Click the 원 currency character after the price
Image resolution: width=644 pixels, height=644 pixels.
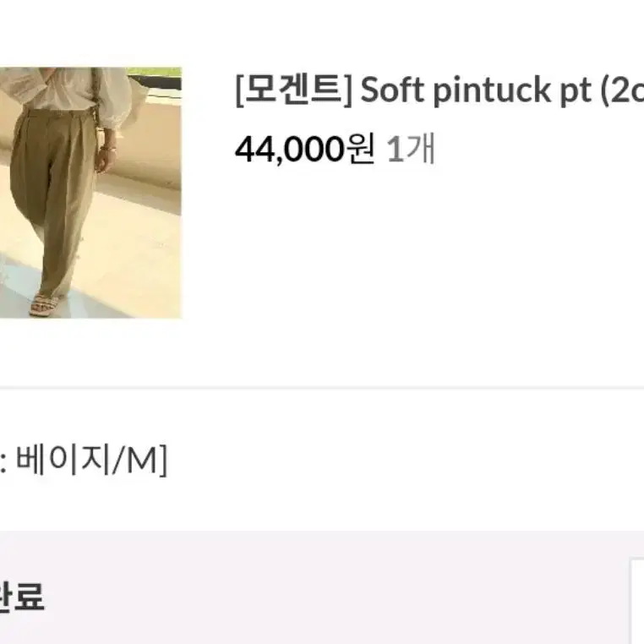click(x=360, y=148)
